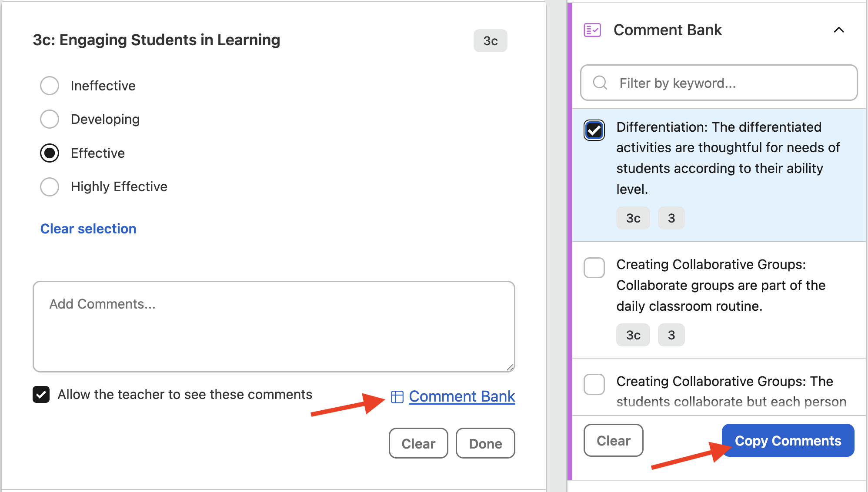Open the Comment Bank link
The image size is (868, 492).
[462, 396]
